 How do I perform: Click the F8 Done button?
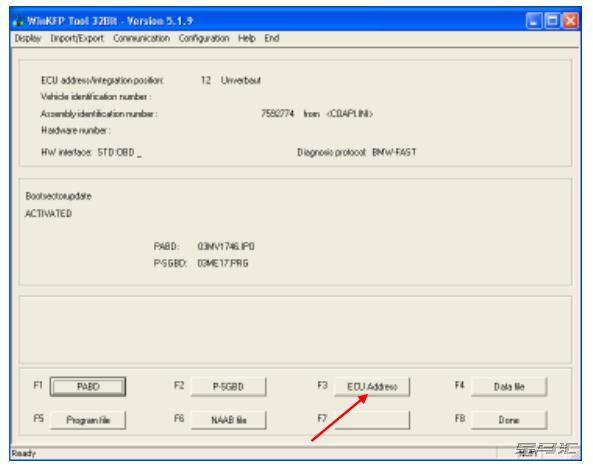[x=509, y=420]
